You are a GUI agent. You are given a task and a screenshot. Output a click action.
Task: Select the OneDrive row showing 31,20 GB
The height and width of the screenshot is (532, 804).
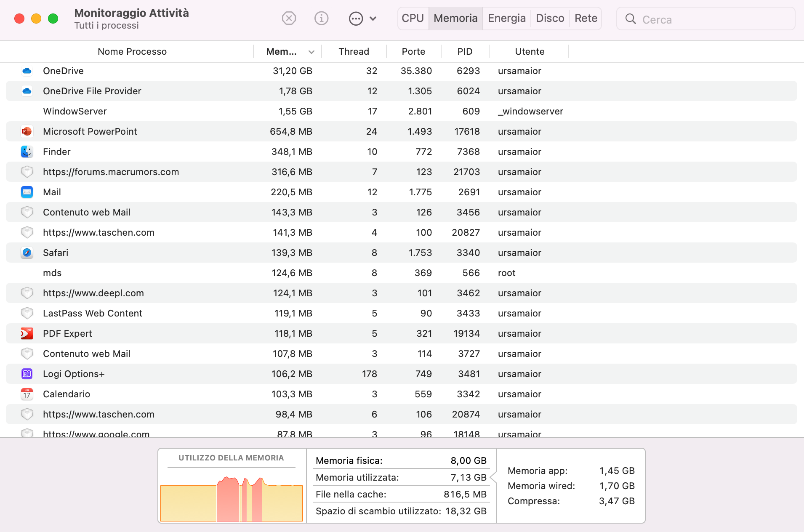tap(402, 71)
